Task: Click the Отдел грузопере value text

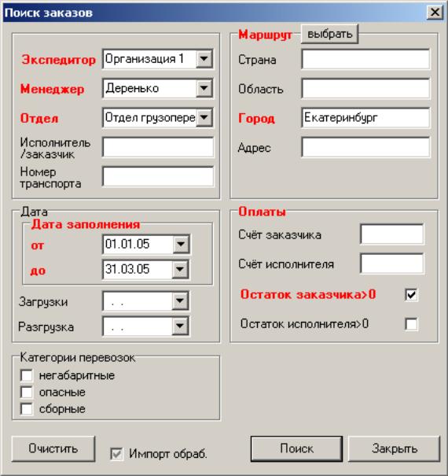Action: (150, 117)
